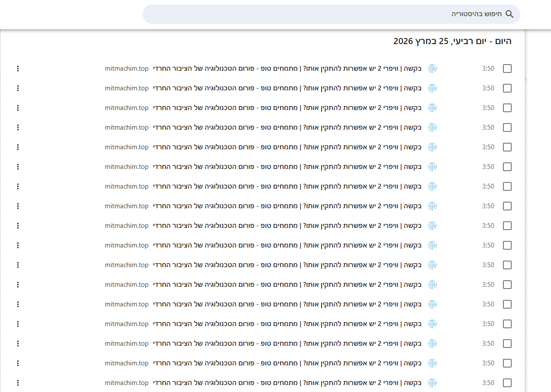Mark the third history entry's checkbox
Screen dimensions: 551x392
pyautogui.click(x=507, y=108)
